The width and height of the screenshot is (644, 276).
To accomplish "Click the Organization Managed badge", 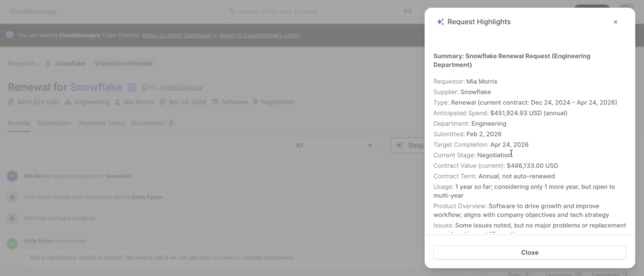I will click(123, 63).
